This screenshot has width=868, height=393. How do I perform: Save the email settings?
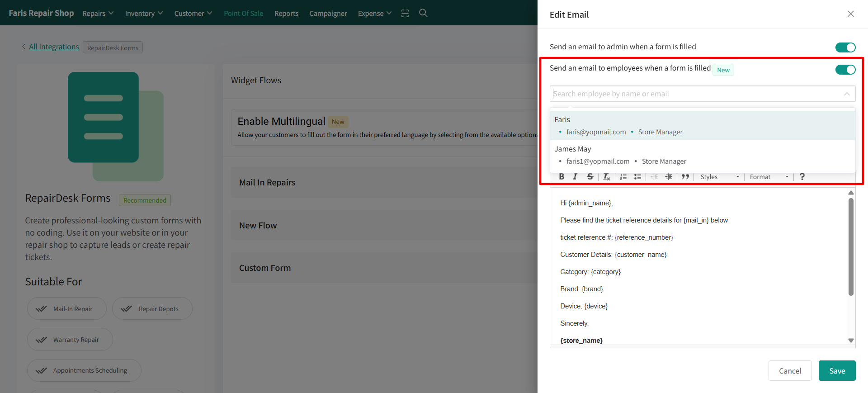coord(837,371)
